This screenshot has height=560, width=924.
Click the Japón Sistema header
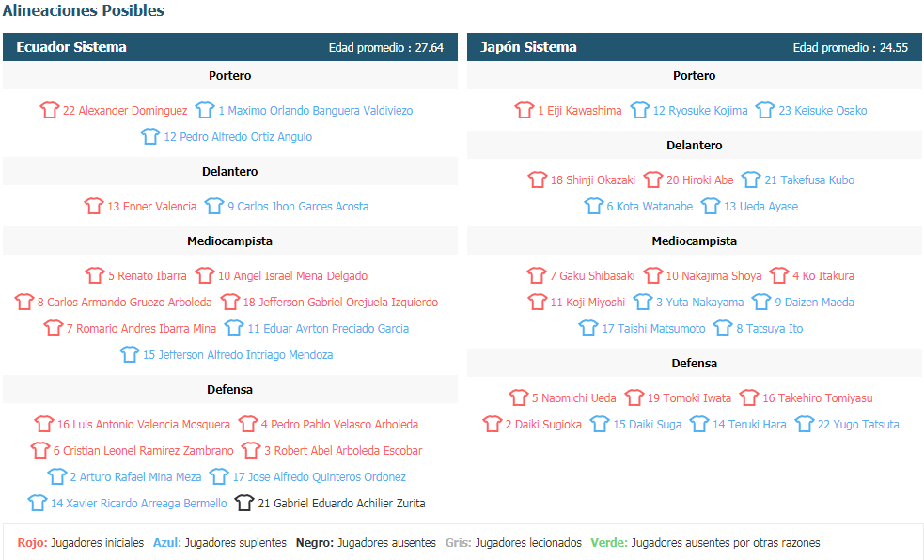pyautogui.click(x=528, y=47)
